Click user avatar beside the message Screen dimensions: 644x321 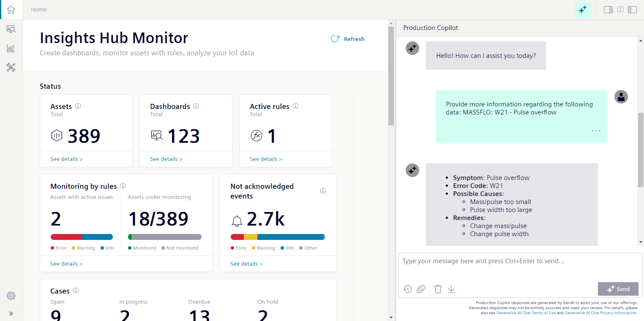point(621,96)
